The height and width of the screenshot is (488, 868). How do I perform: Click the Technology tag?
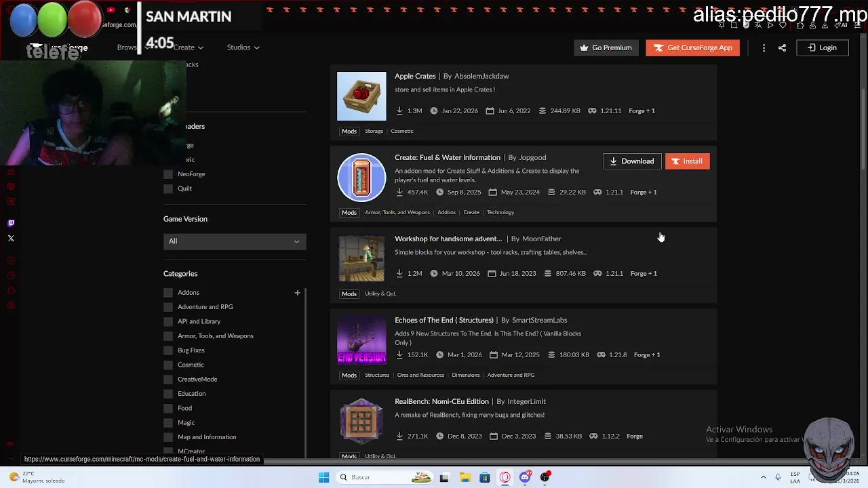point(500,212)
